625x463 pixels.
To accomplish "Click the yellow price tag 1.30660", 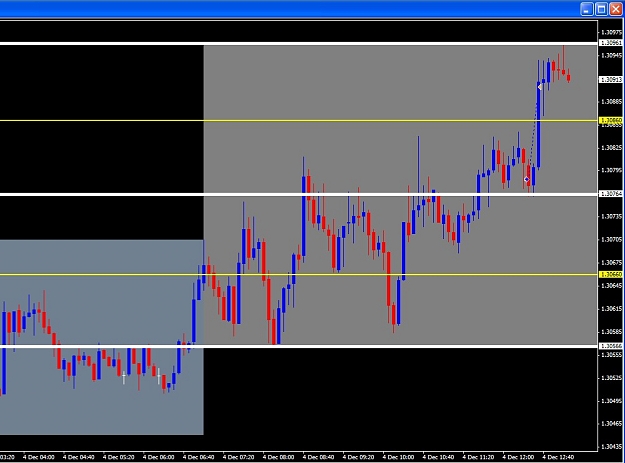I will point(611,274).
